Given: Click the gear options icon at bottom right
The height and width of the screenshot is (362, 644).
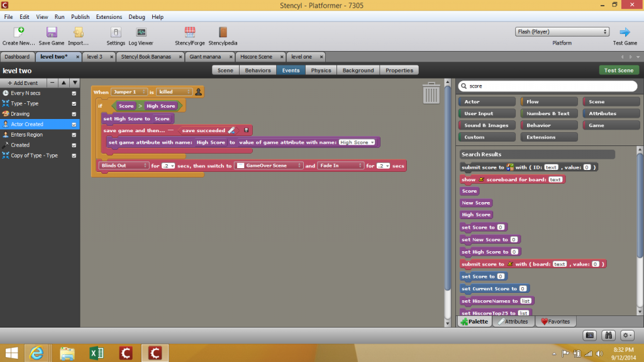Looking at the screenshot, I should click(627, 336).
